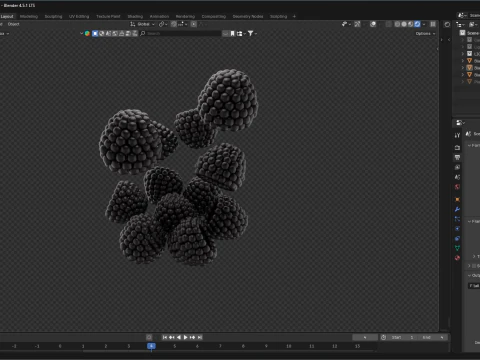The height and width of the screenshot is (360, 480).
Task: Play the animation in reverse
Action: 179,337
